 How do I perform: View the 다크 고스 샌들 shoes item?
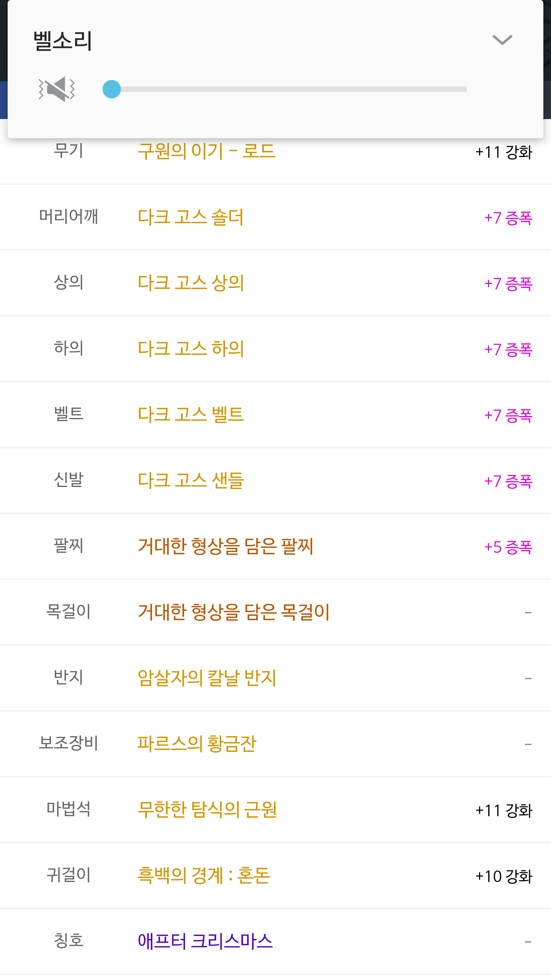tap(191, 480)
